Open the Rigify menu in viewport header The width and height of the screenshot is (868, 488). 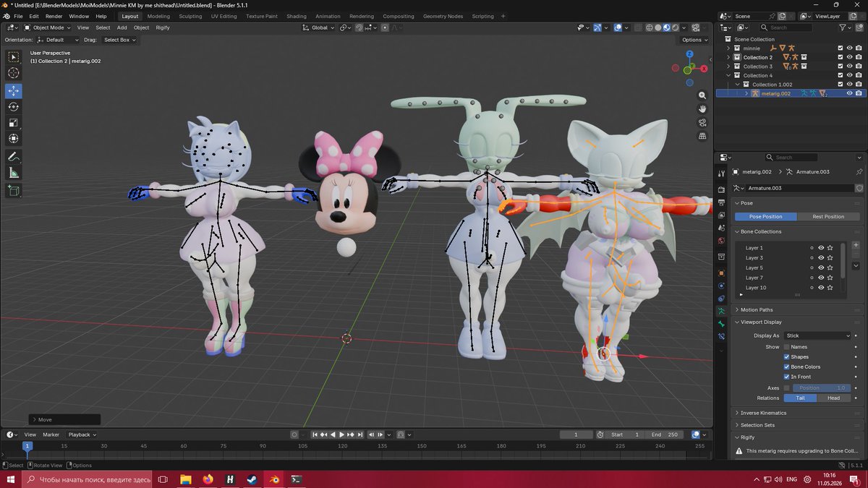coord(163,27)
